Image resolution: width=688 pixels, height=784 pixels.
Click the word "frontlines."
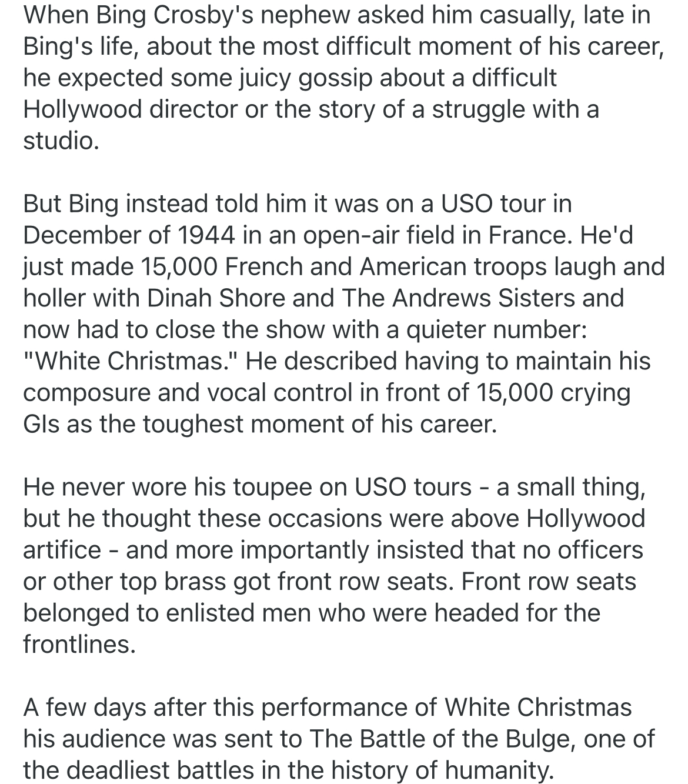pos(79,644)
